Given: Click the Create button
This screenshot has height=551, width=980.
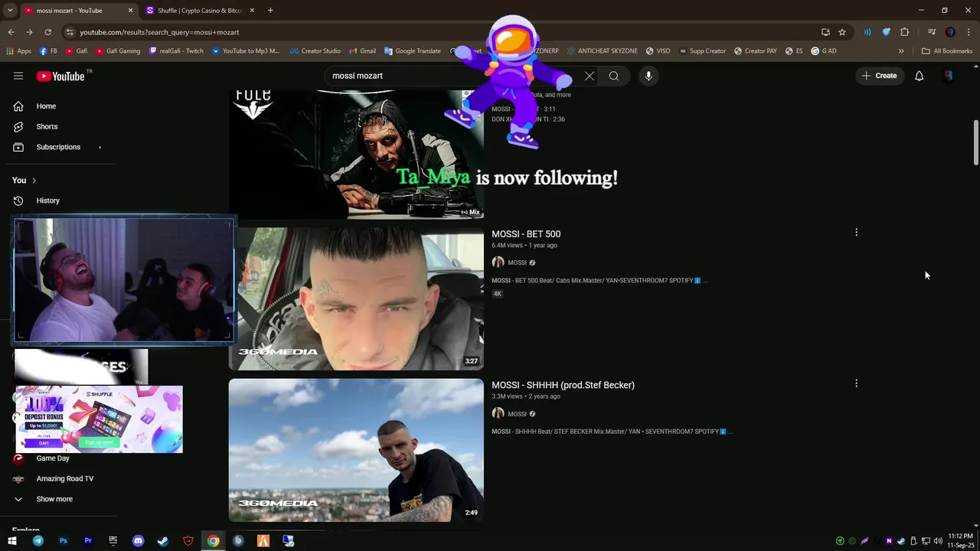Looking at the screenshot, I should 879,76.
